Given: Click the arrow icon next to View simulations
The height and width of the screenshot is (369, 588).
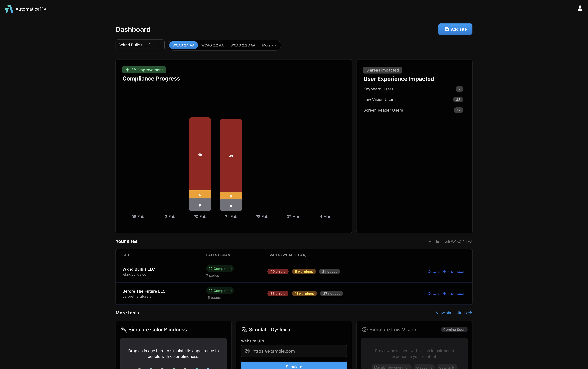Looking at the screenshot, I should [x=470, y=313].
